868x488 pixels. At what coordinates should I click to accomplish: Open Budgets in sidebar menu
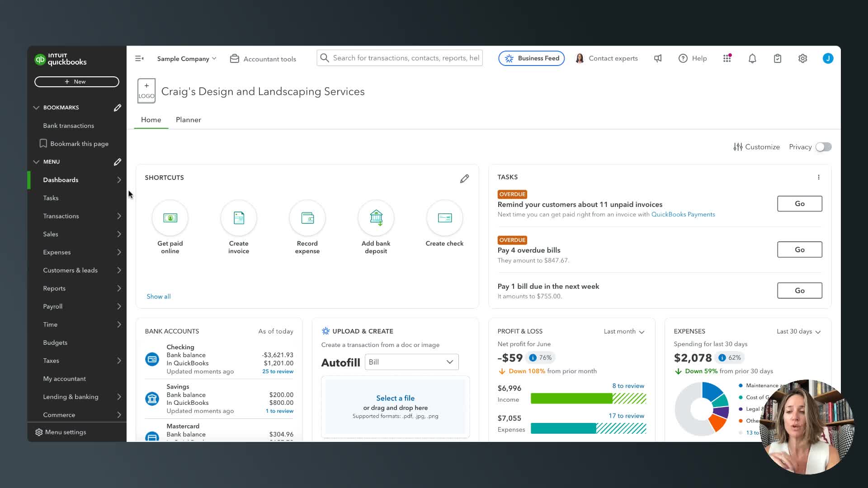coord(77,343)
